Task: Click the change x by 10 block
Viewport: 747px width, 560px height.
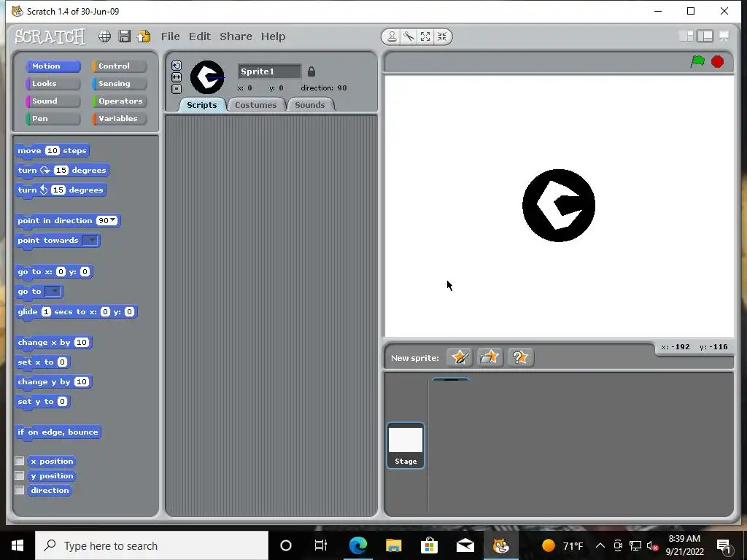Action: [x=53, y=343]
